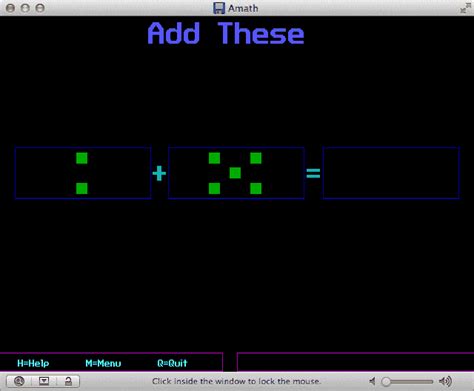Click the top green square in two-dot box
474x391 pixels.
(82, 158)
